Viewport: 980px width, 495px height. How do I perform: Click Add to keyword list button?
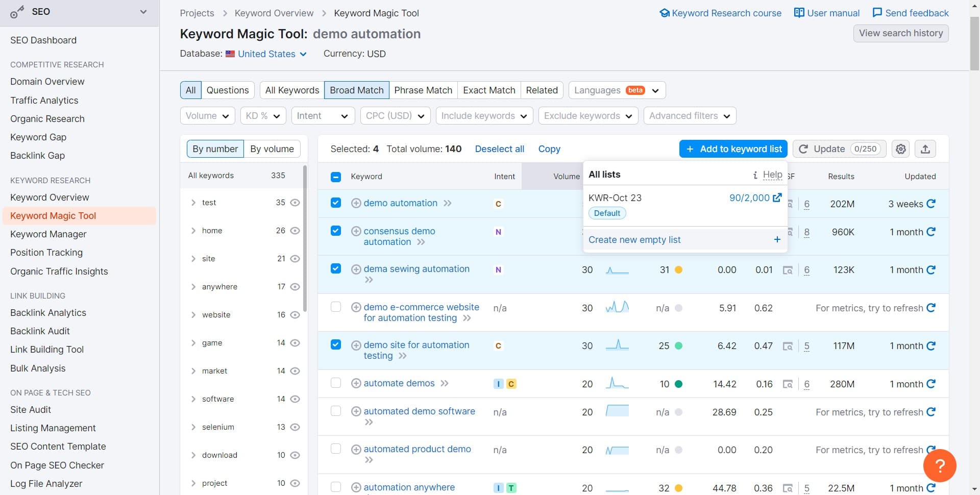733,149
